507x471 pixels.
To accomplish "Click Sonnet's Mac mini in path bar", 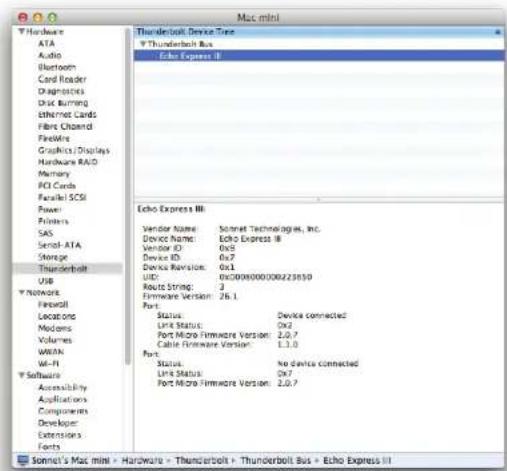I will tap(70, 461).
